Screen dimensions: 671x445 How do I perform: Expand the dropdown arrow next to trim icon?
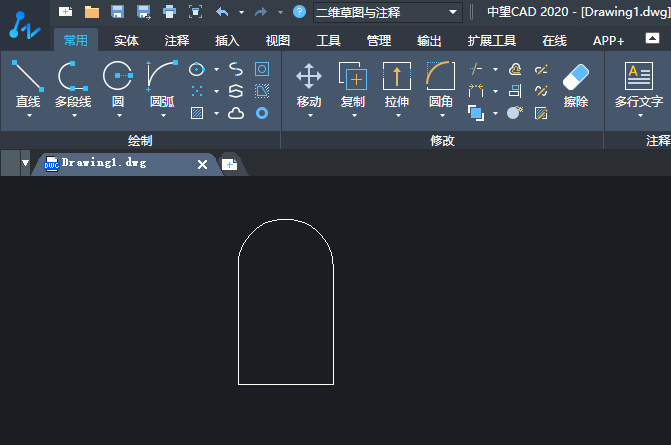coord(496,69)
